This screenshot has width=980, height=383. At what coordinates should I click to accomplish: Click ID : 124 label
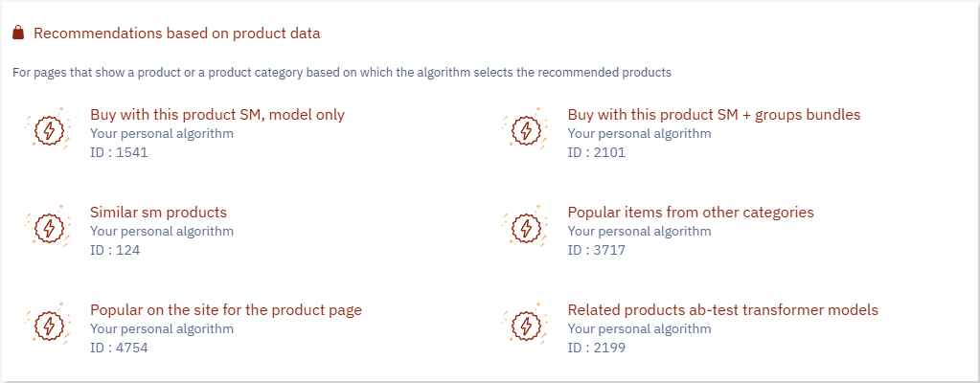(x=116, y=250)
